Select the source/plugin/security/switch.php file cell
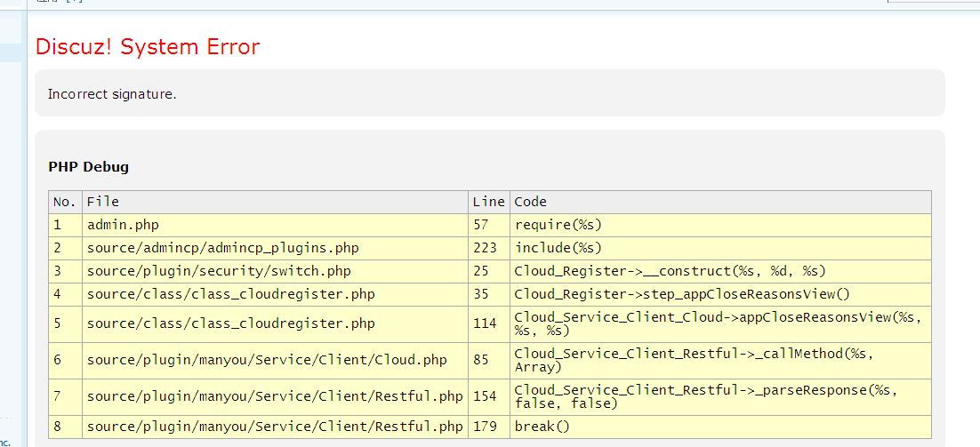The width and height of the screenshot is (980, 447). click(275, 271)
